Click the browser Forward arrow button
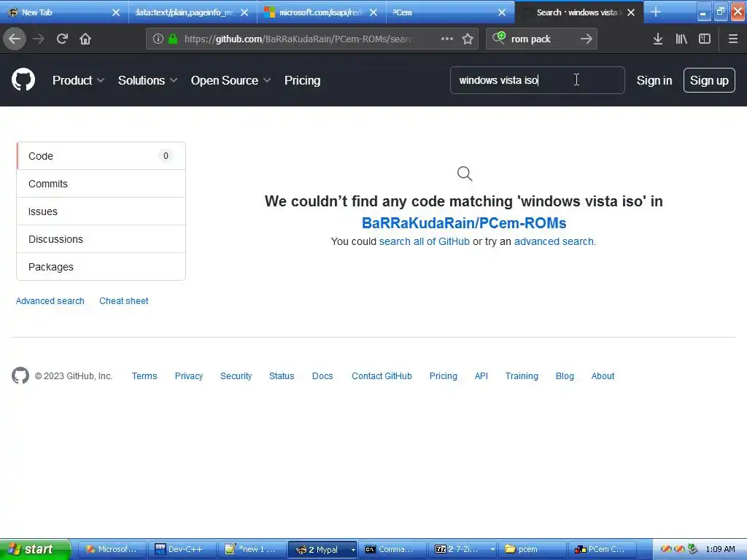The width and height of the screenshot is (747, 560). pyautogui.click(x=39, y=39)
